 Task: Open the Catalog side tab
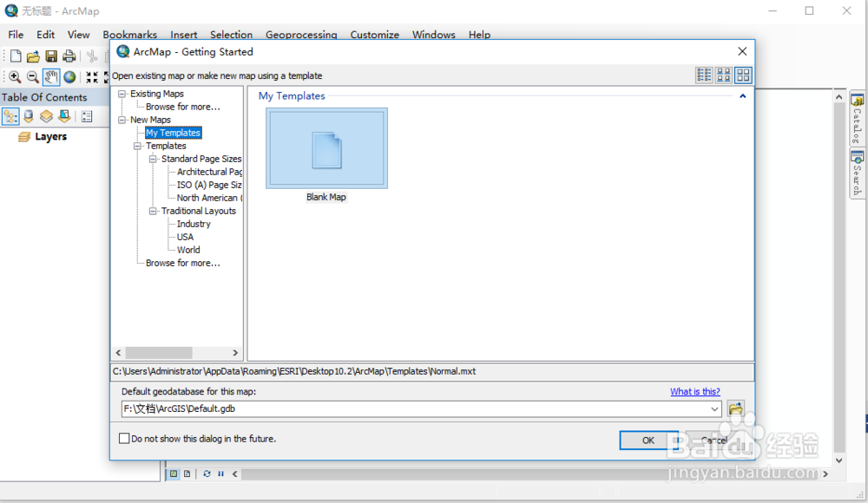pos(857,119)
